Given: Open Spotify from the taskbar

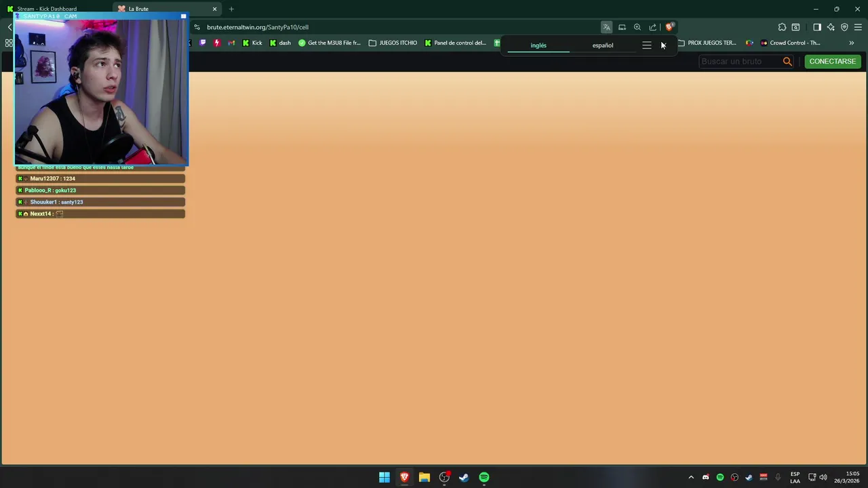Looking at the screenshot, I should click(484, 477).
